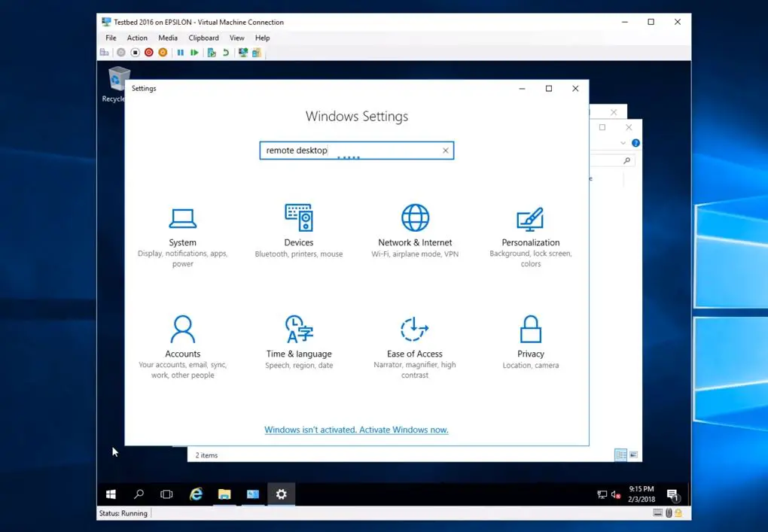Open Task View in the guest taskbar
Screen dimensions: 768x532
tap(166, 494)
